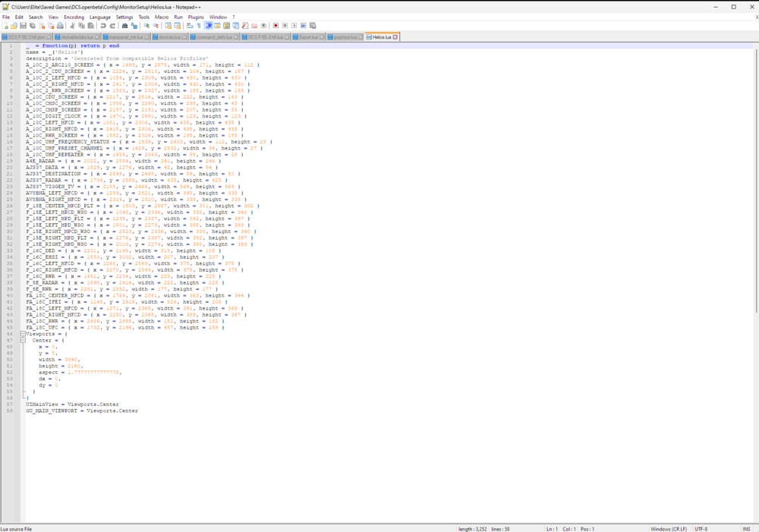Cut selection with the scissors icon

72,26
